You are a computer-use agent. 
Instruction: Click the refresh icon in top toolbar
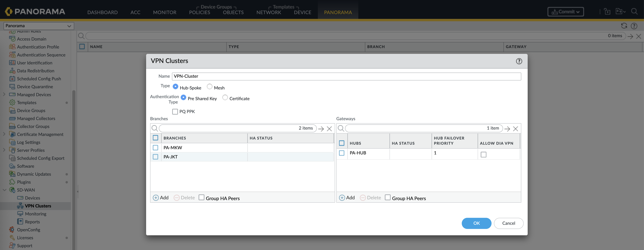(x=624, y=26)
